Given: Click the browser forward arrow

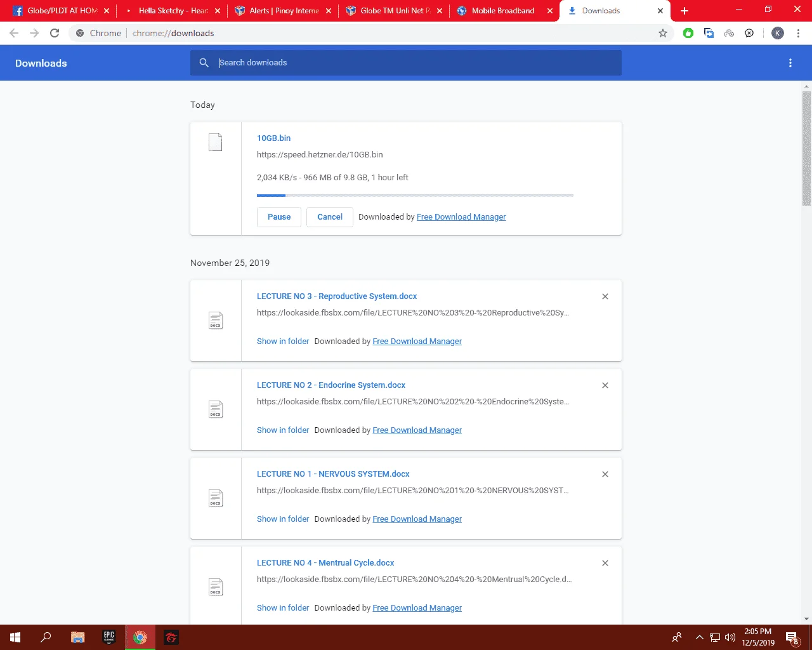Looking at the screenshot, I should coord(34,33).
